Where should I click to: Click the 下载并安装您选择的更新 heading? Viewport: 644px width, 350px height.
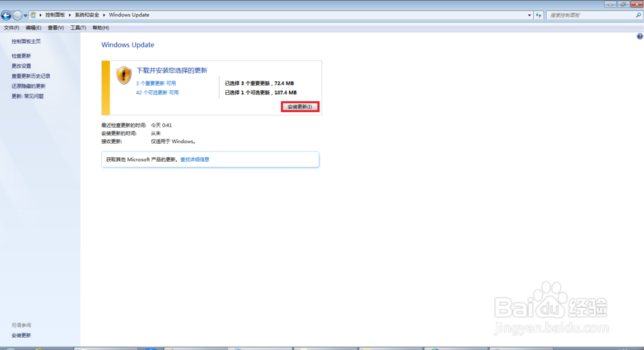click(x=172, y=70)
